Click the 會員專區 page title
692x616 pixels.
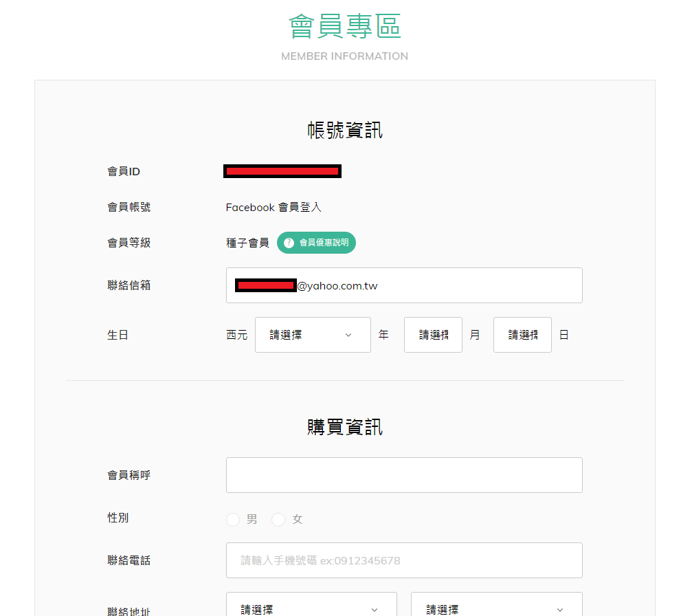point(345,26)
